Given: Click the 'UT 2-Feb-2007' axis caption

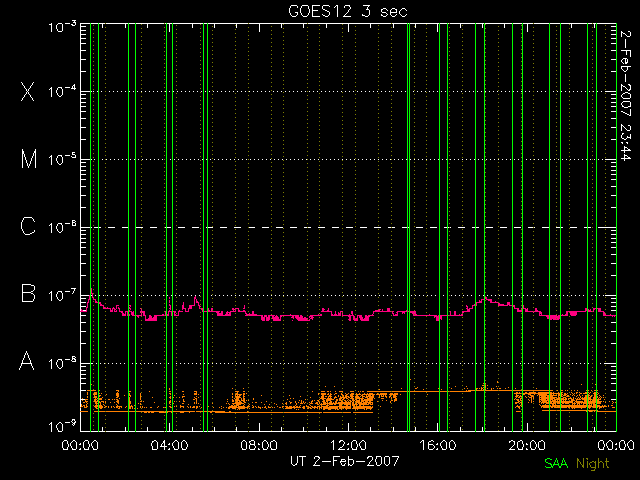Looking at the screenshot, I should [x=344, y=461].
